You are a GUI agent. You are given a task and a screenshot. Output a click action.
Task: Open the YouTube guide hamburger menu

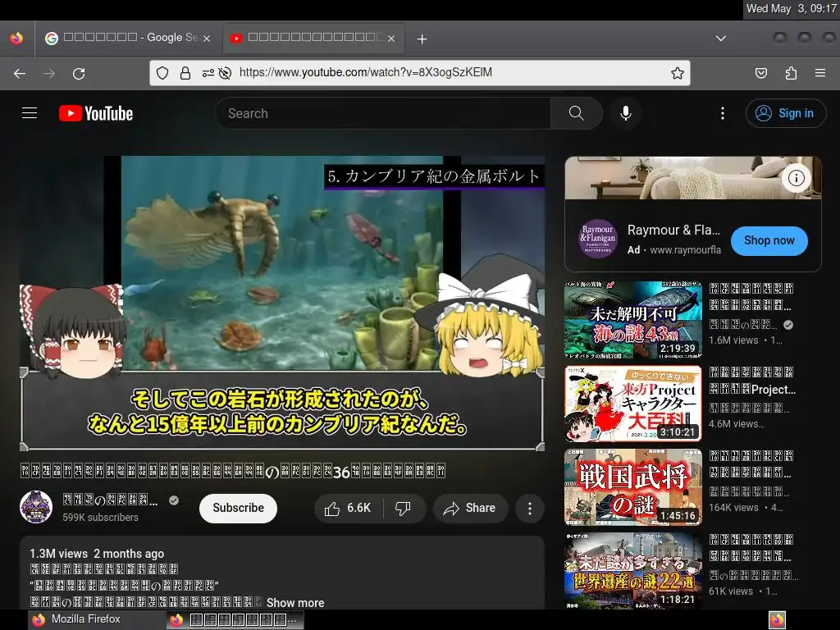tap(30, 113)
